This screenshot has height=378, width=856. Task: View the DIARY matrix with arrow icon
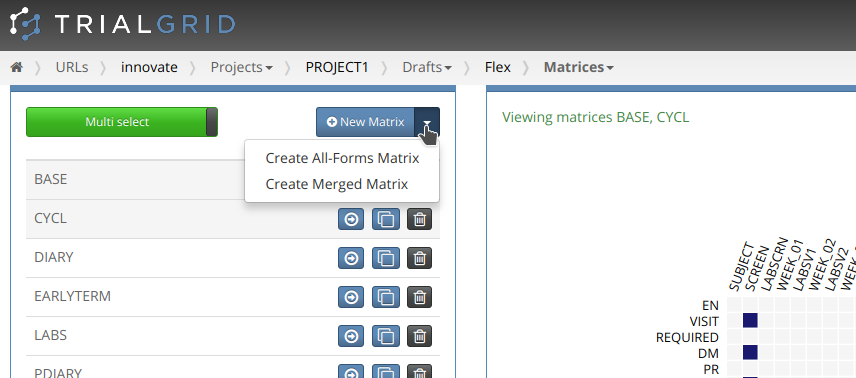pyautogui.click(x=351, y=258)
